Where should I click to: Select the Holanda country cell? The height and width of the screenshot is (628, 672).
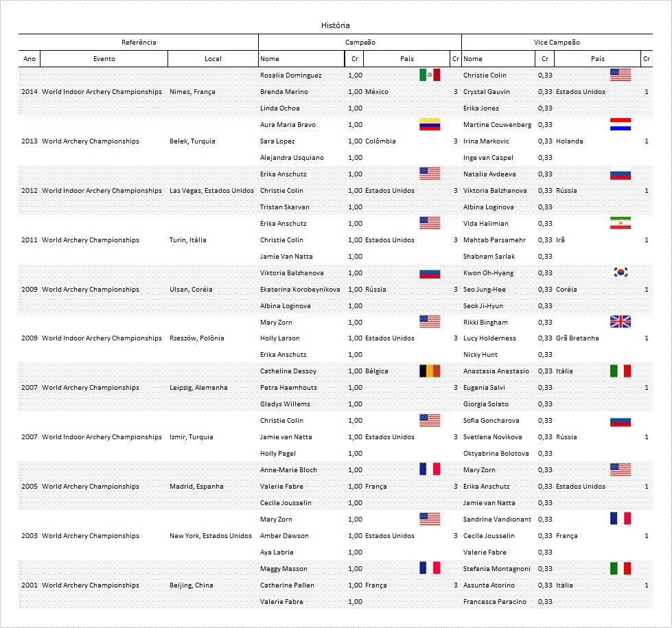pyautogui.click(x=569, y=141)
